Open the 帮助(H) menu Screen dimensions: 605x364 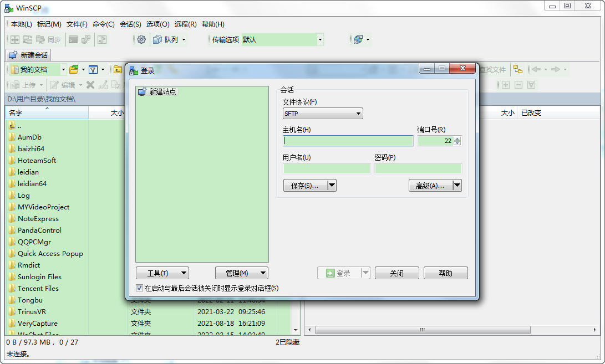coord(213,24)
